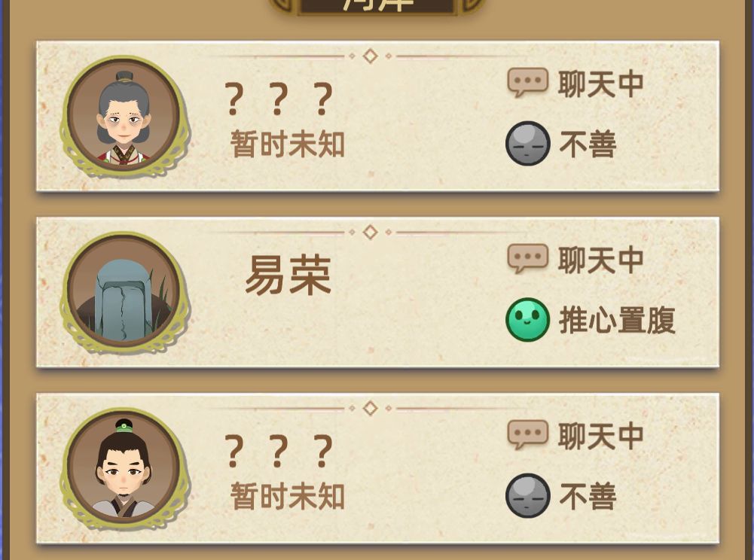
Task: Click 不善 label in third card
Action: [x=588, y=497]
